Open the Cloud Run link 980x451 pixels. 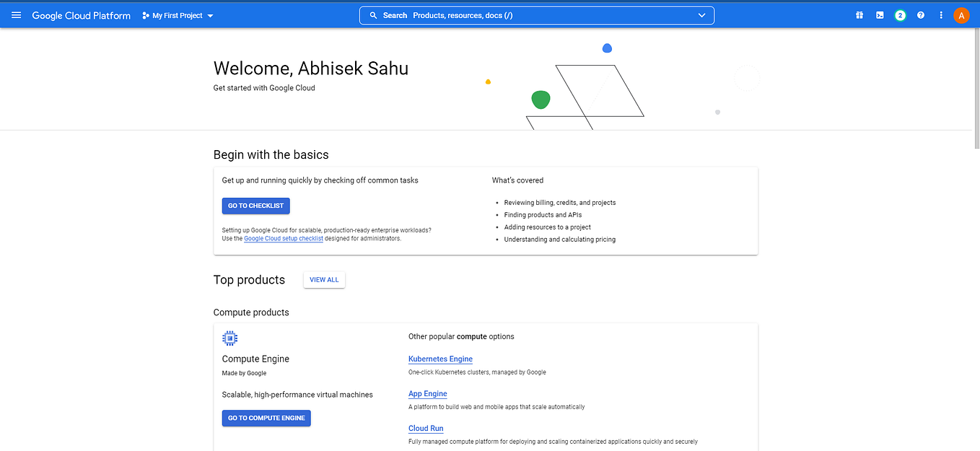pos(426,428)
